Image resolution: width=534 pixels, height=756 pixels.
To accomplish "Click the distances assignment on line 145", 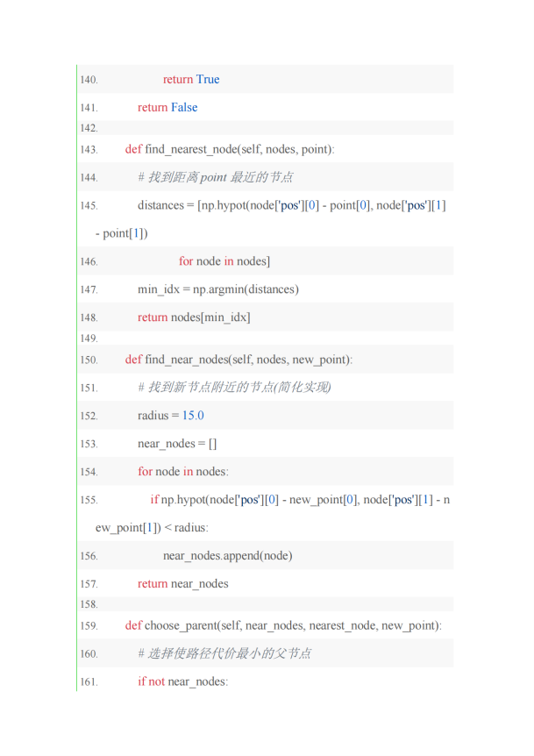I will 292,205.
